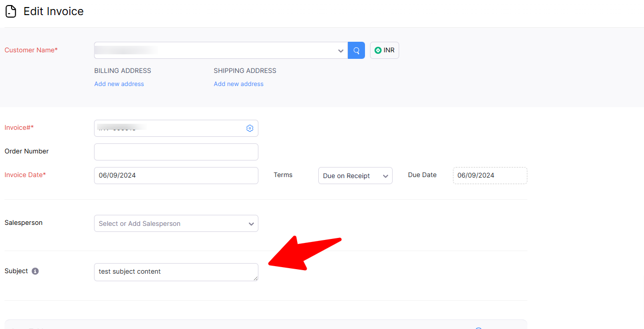Open the Select or Add Salesperson dropdown
The width and height of the screenshot is (644, 329).
pos(176,223)
